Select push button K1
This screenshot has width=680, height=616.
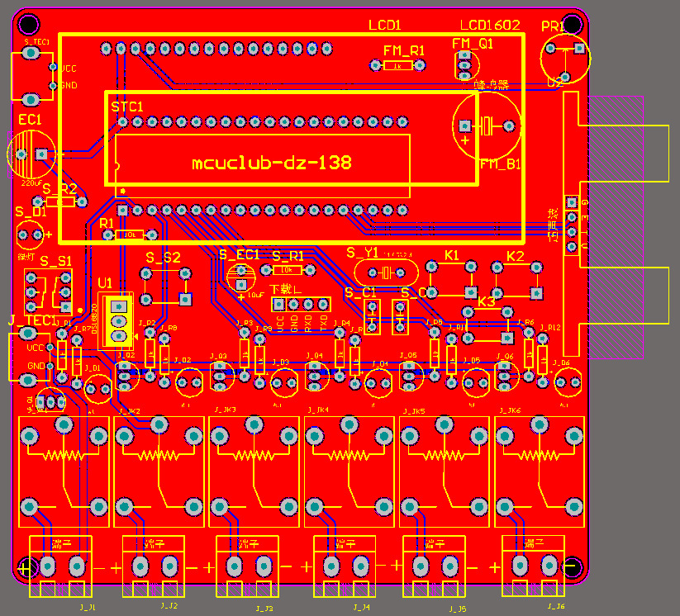[x=451, y=280]
